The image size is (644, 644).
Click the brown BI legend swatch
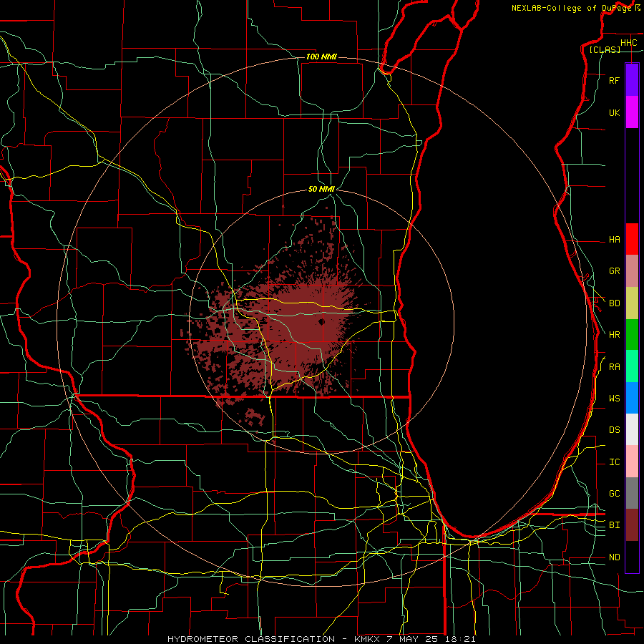[x=632, y=525]
